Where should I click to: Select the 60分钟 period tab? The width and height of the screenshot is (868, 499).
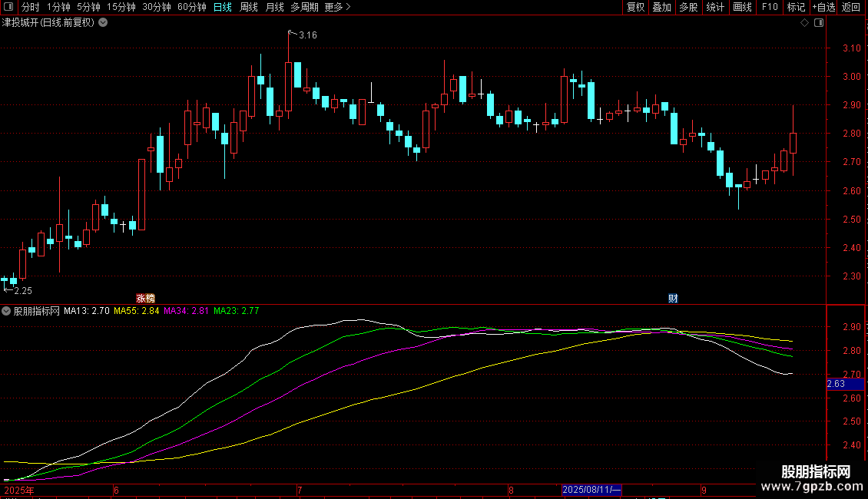click(x=192, y=7)
